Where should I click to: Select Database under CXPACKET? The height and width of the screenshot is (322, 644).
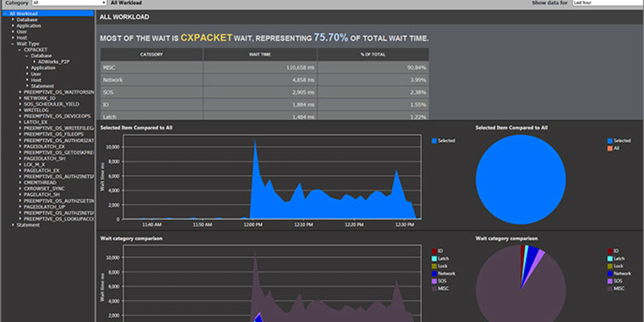(41, 56)
